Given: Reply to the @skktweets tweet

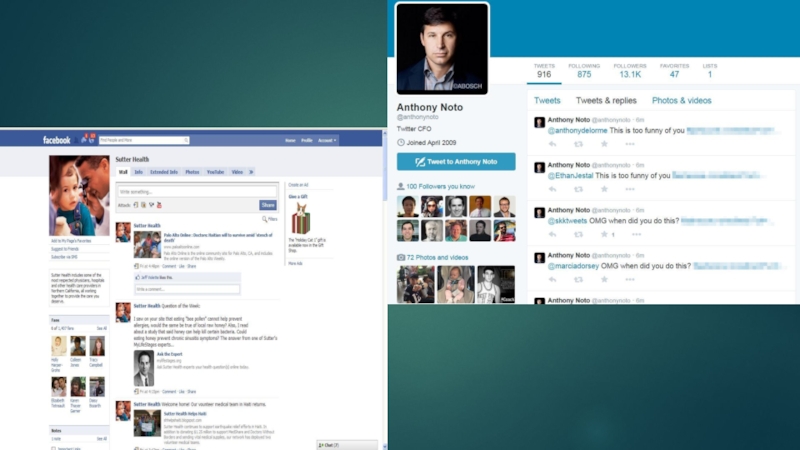Looking at the screenshot, I should click(x=553, y=235).
